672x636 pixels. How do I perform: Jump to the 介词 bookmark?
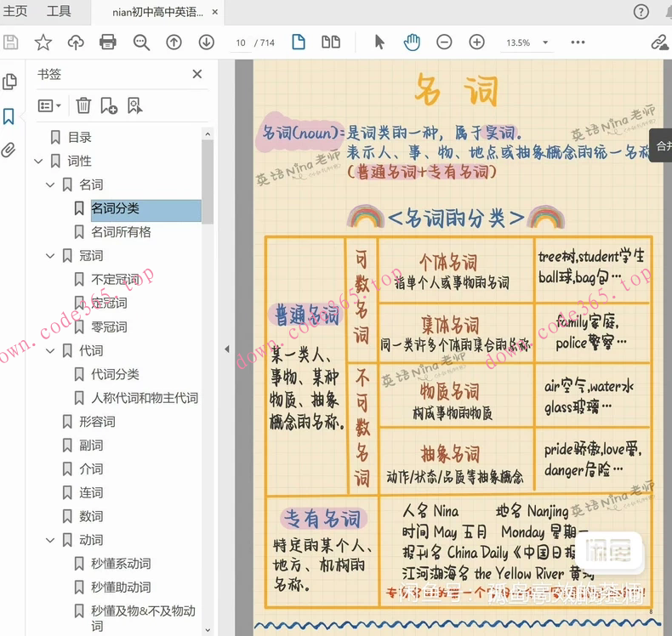pos(91,469)
